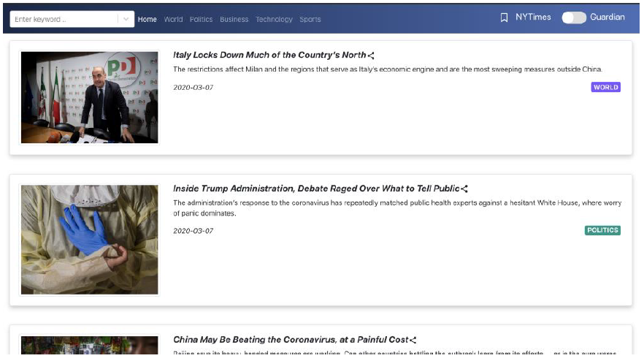Click the green POLITICS tag badge

[x=602, y=230]
